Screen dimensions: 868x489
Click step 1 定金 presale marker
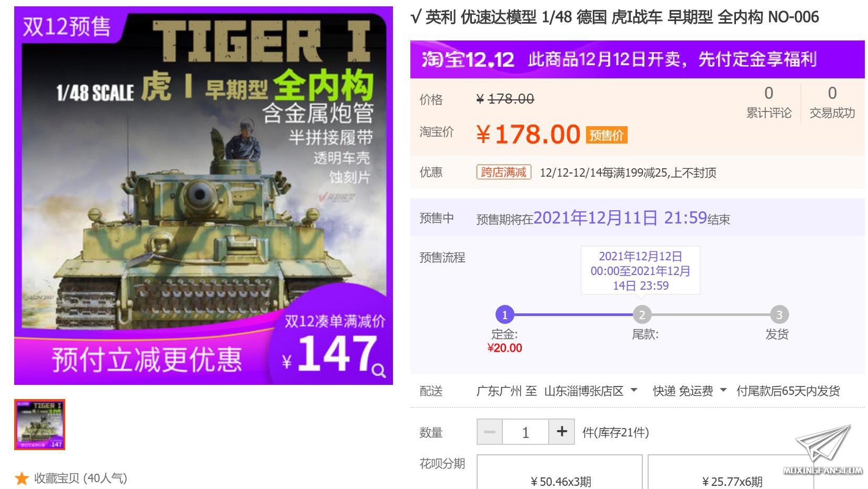(x=504, y=315)
